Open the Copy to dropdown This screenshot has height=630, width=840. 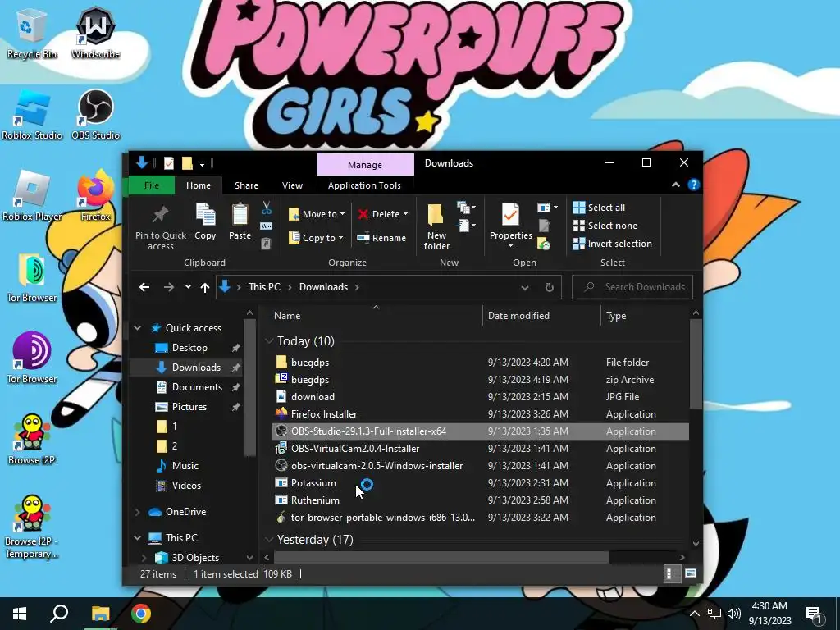coord(316,238)
